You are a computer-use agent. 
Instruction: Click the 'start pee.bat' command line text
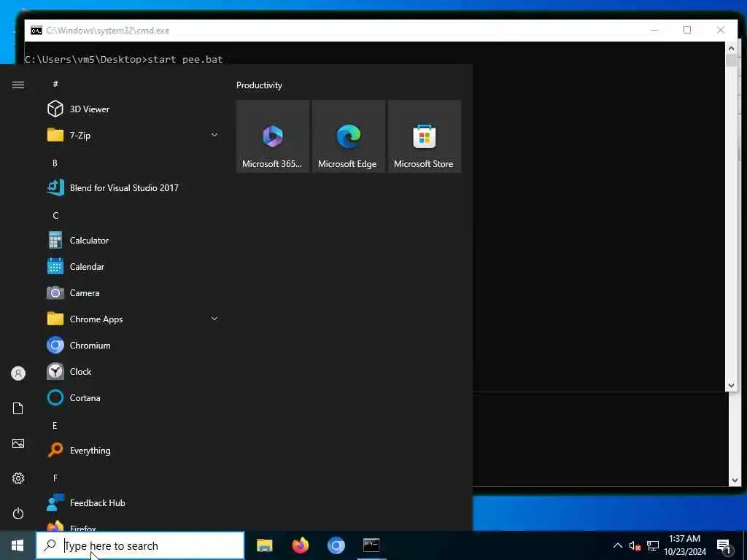[x=185, y=59]
